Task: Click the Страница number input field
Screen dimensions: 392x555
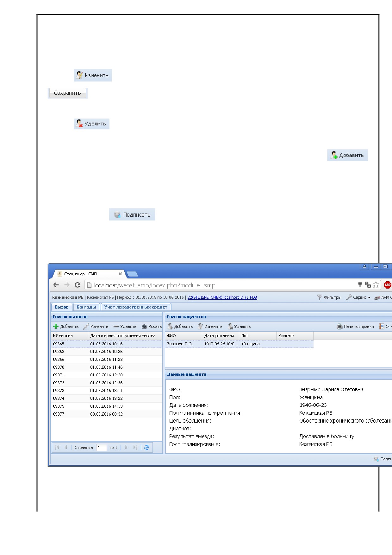Action: tap(102, 448)
